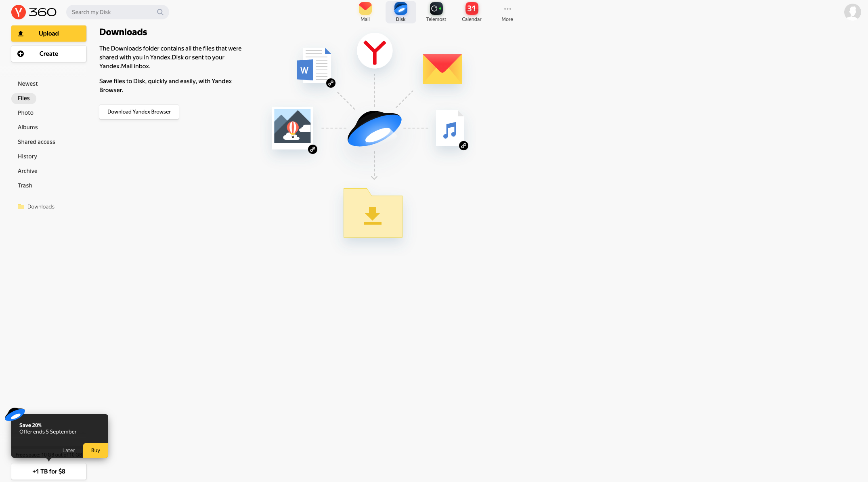Click the 'Save 20%' promo text
This screenshot has width=868, height=482.
pos(31,425)
